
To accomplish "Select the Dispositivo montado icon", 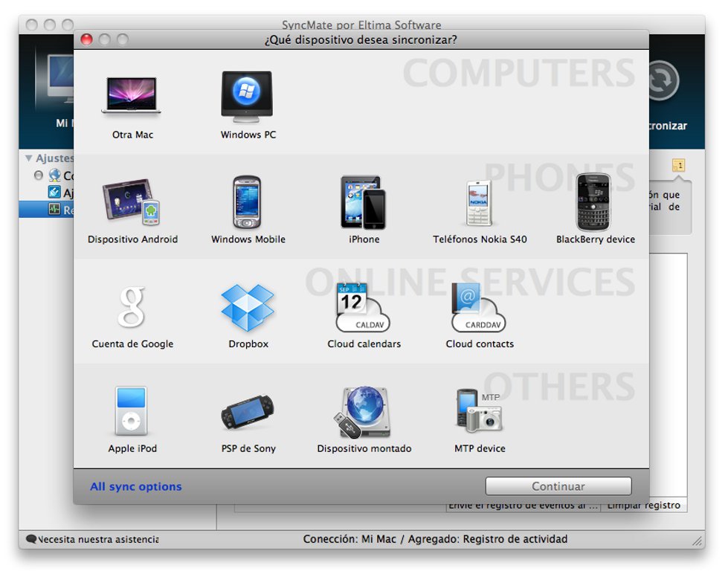I will pyautogui.click(x=363, y=412).
